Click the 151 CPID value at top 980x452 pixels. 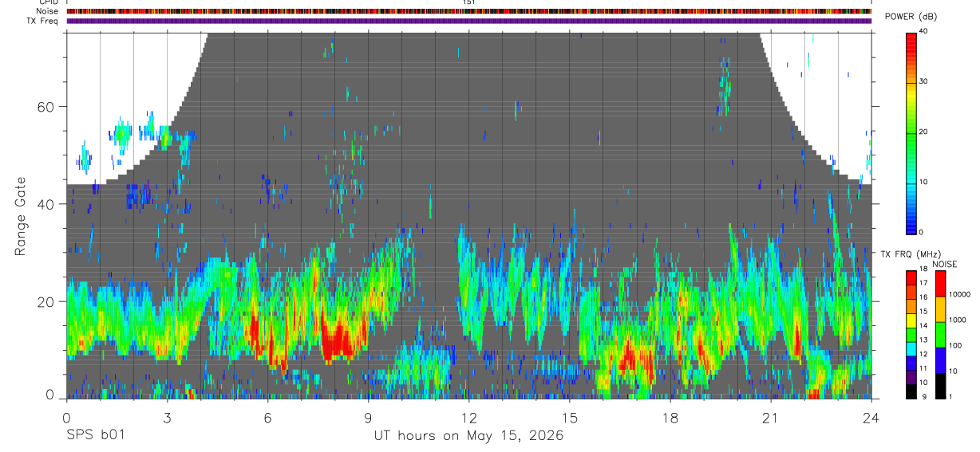tap(468, 2)
